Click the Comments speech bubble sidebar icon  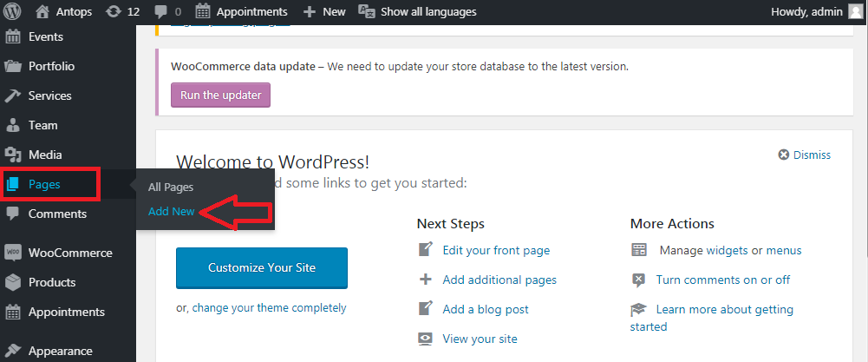pos(13,214)
